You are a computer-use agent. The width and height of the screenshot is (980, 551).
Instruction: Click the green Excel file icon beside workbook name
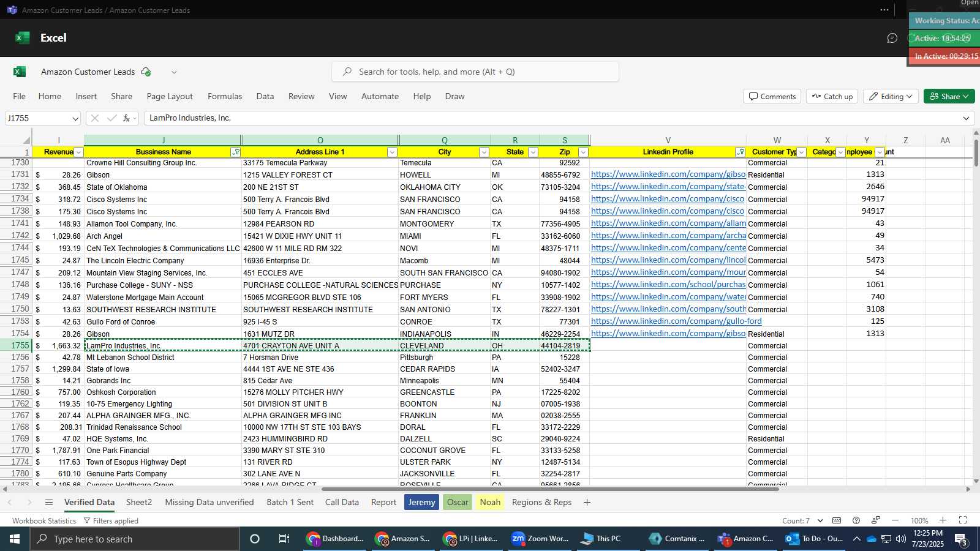click(x=20, y=72)
